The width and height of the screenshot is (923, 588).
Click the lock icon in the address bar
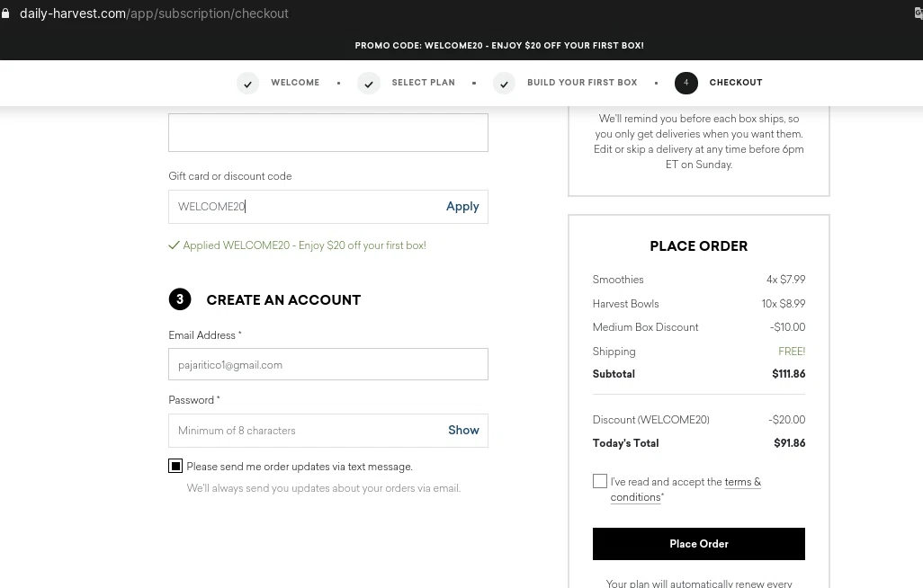click(x=6, y=13)
